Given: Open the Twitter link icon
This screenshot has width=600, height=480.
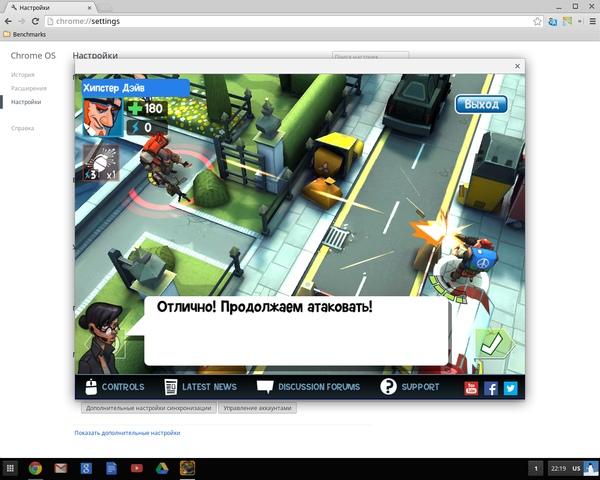Looking at the screenshot, I should coord(510,388).
